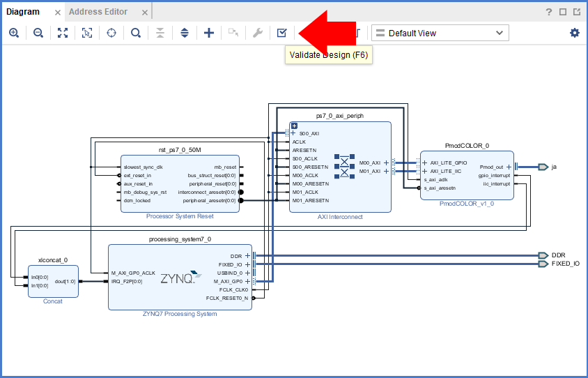Select the ZYNQ logo in processing_system7_0
Image resolution: width=588 pixels, height=378 pixels.
(x=181, y=277)
